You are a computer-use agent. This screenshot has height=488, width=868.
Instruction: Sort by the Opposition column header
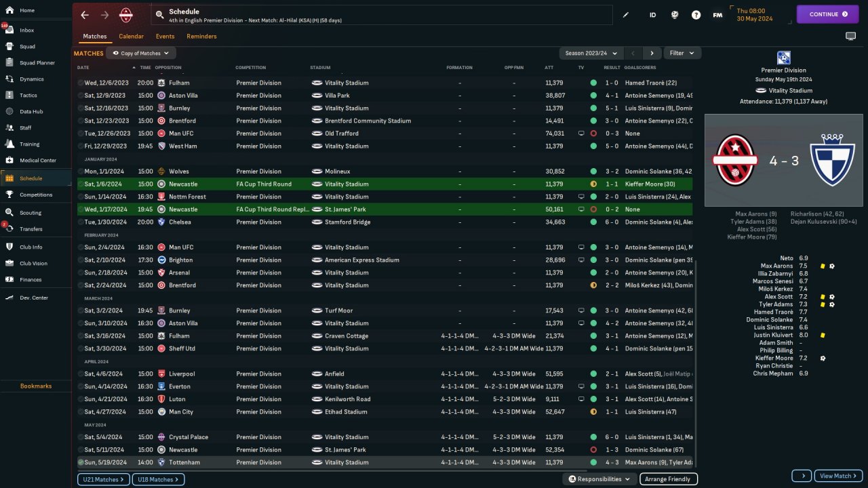click(168, 68)
